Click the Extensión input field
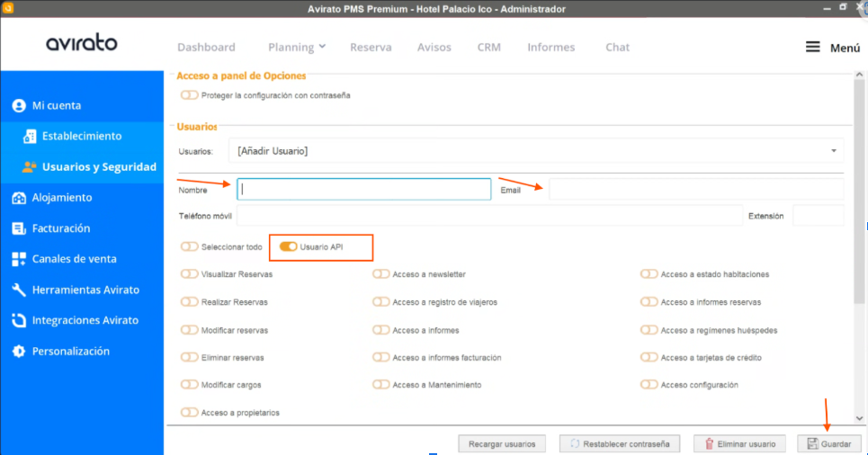The width and height of the screenshot is (868, 455). [x=819, y=216]
